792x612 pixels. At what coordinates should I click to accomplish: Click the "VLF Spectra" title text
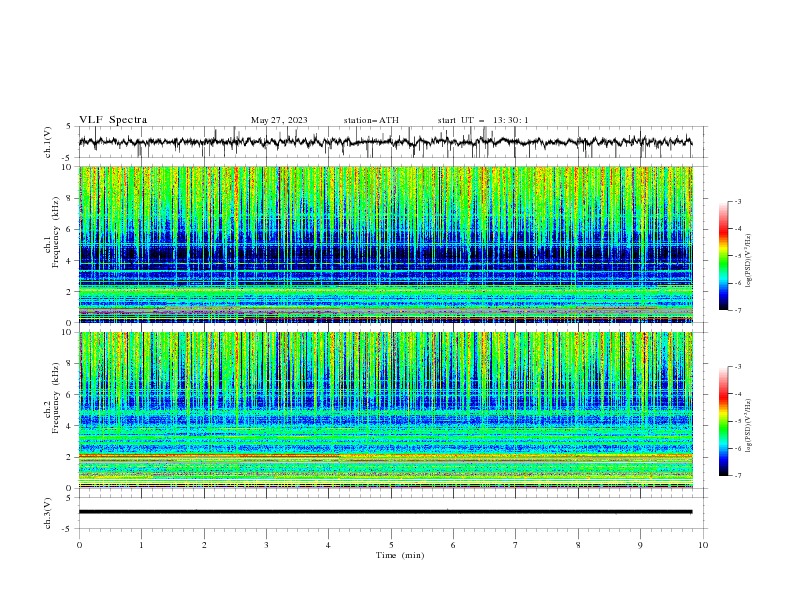[x=113, y=120]
